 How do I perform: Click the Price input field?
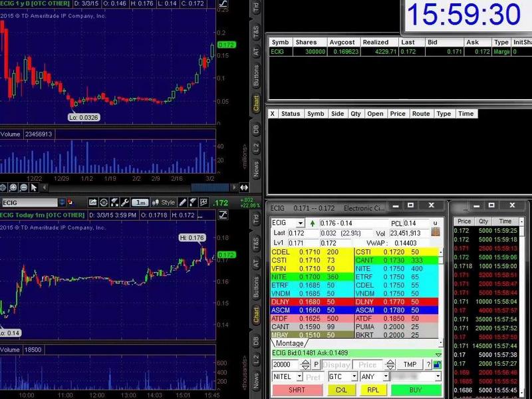pyautogui.click(x=368, y=364)
